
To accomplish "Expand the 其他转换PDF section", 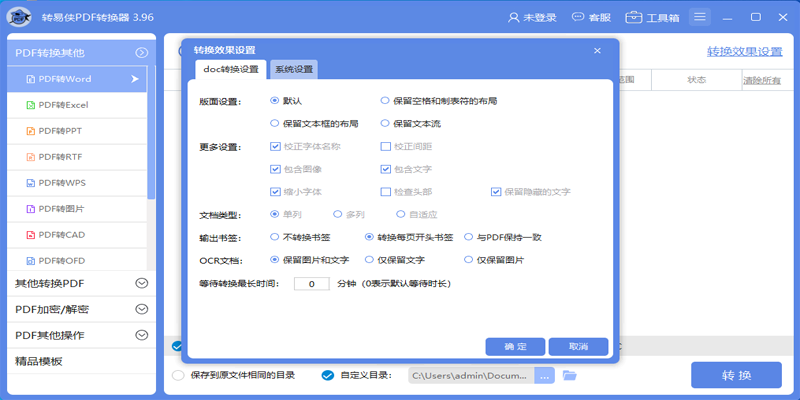I will 141,283.
